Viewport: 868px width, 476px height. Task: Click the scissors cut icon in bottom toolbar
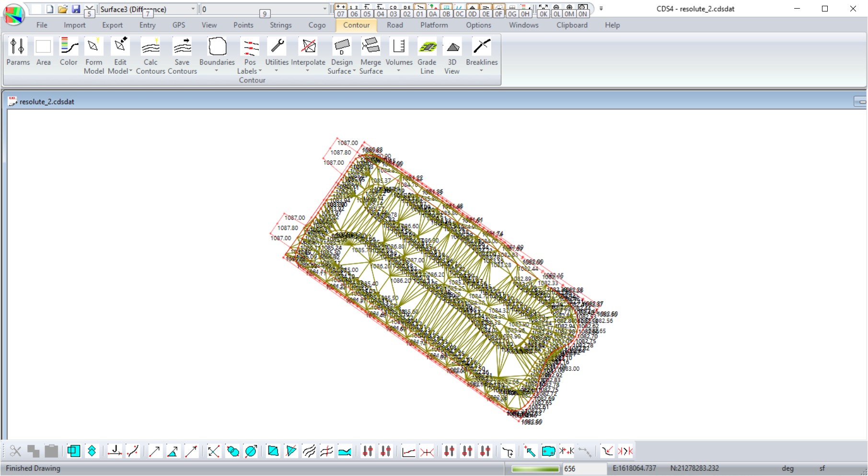pyautogui.click(x=15, y=451)
